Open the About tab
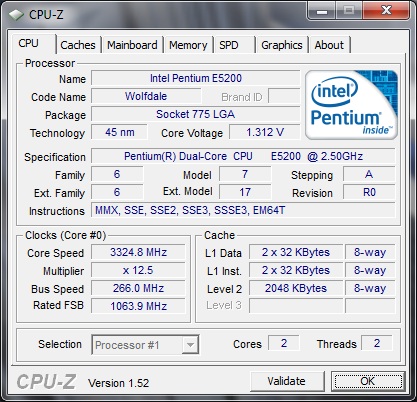Screen dimensions: 417x402 tap(329, 45)
